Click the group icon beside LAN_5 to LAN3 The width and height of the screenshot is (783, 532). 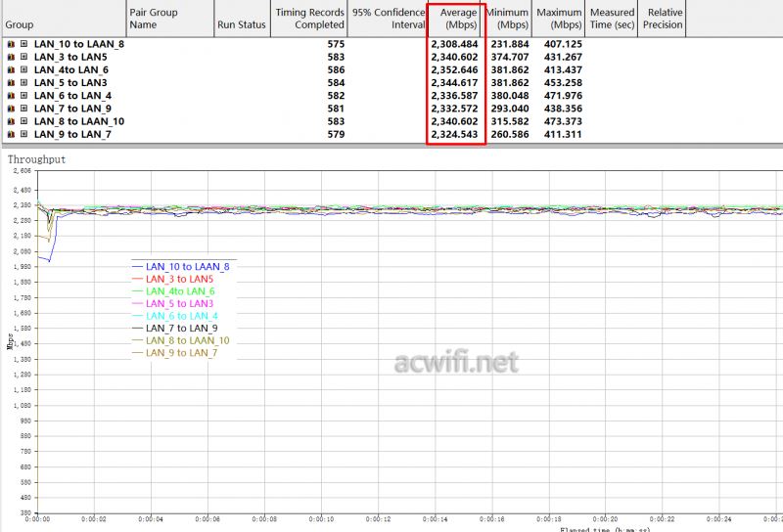click(x=10, y=83)
